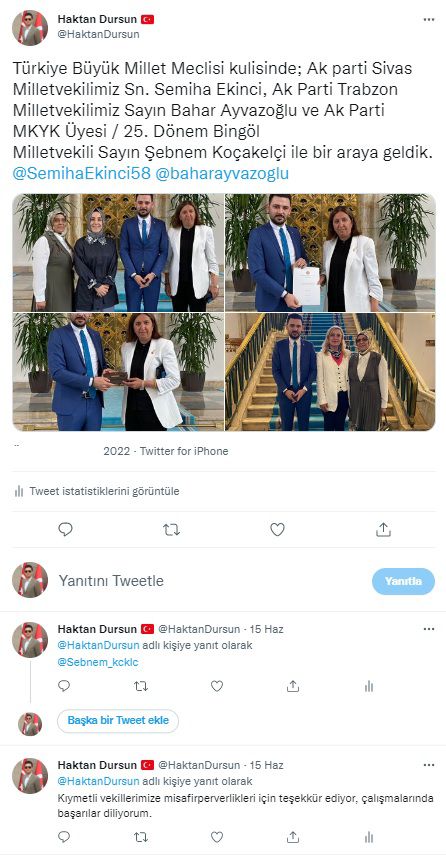Reply to the main tweet via comment icon
446x866 pixels.
[65, 530]
